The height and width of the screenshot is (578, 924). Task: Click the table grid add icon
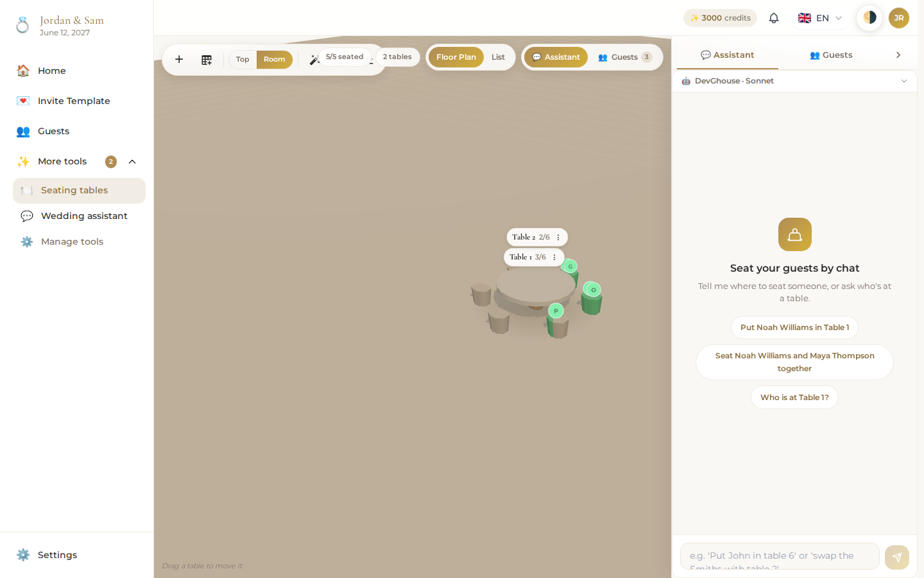click(x=207, y=60)
